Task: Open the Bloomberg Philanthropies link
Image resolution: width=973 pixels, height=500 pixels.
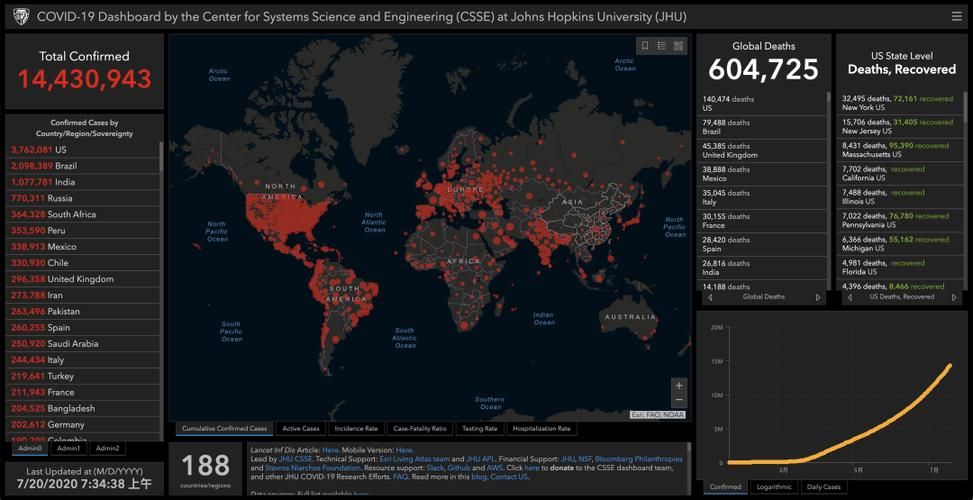Action: click(x=639, y=459)
